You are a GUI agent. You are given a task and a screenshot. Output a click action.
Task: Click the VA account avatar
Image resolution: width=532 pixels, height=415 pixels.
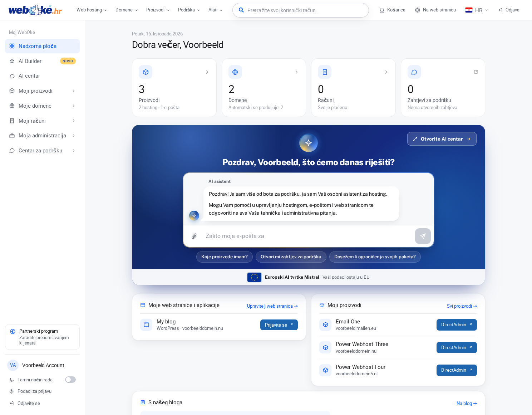(x=13, y=365)
